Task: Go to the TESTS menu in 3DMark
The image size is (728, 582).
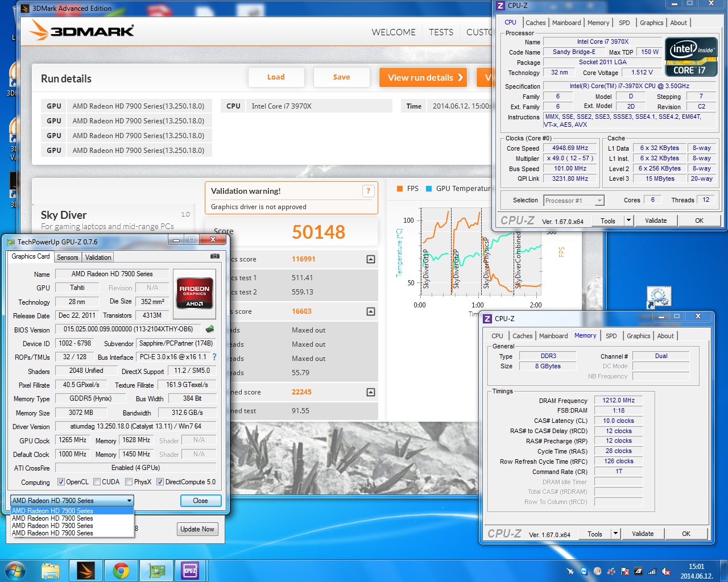Action: click(x=441, y=32)
